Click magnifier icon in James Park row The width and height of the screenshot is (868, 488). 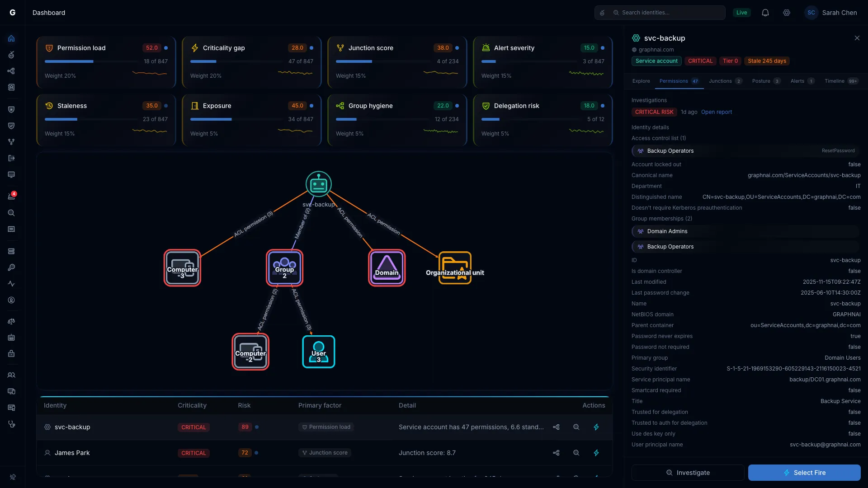[x=576, y=453]
